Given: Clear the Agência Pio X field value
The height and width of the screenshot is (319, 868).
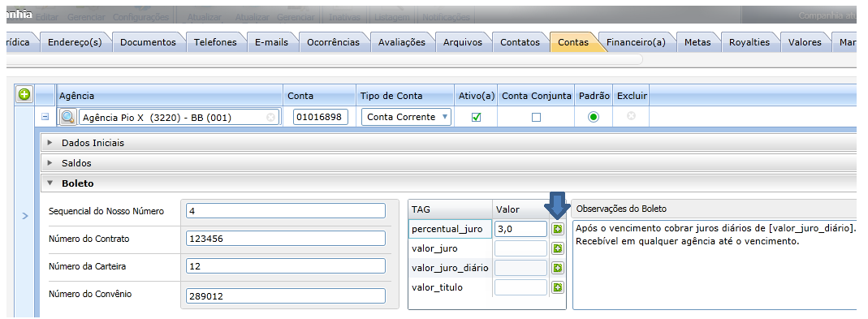Looking at the screenshot, I should pyautogui.click(x=270, y=117).
